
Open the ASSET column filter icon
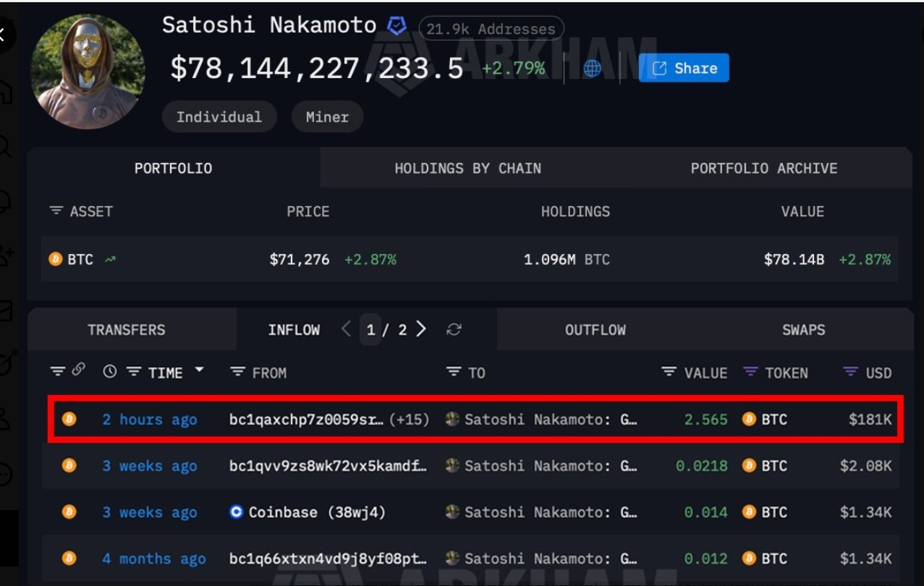56,211
